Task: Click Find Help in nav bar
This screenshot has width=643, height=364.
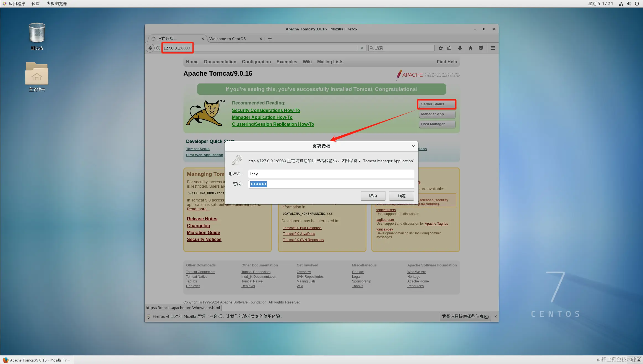Action: coord(447,62)
